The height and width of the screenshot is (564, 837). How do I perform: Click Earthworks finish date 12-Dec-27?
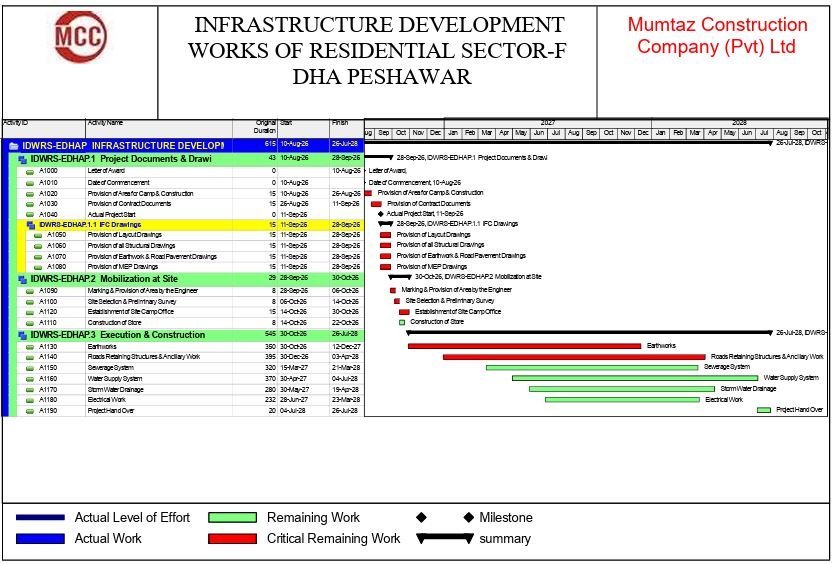tap(346, 347)
